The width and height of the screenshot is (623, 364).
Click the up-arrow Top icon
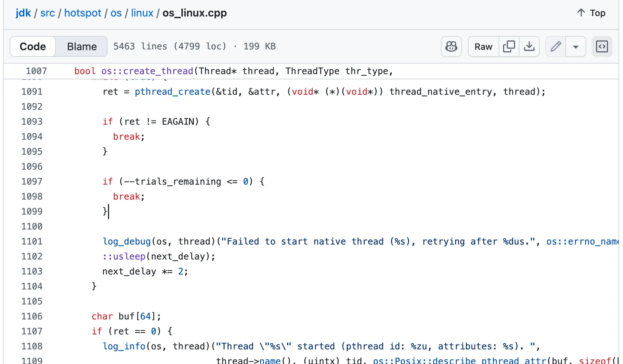(x=581, y=13)
